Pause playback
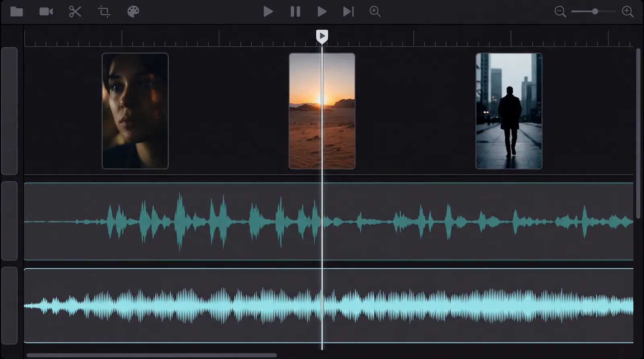Viewport: 644px width, 359px height. 295,11
